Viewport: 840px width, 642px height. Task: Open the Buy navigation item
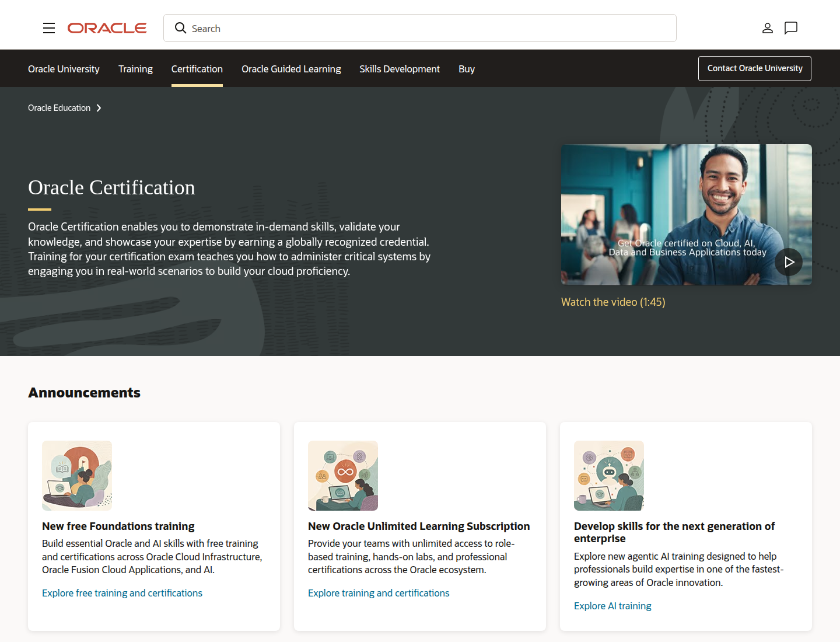click(x=467, y=69)
